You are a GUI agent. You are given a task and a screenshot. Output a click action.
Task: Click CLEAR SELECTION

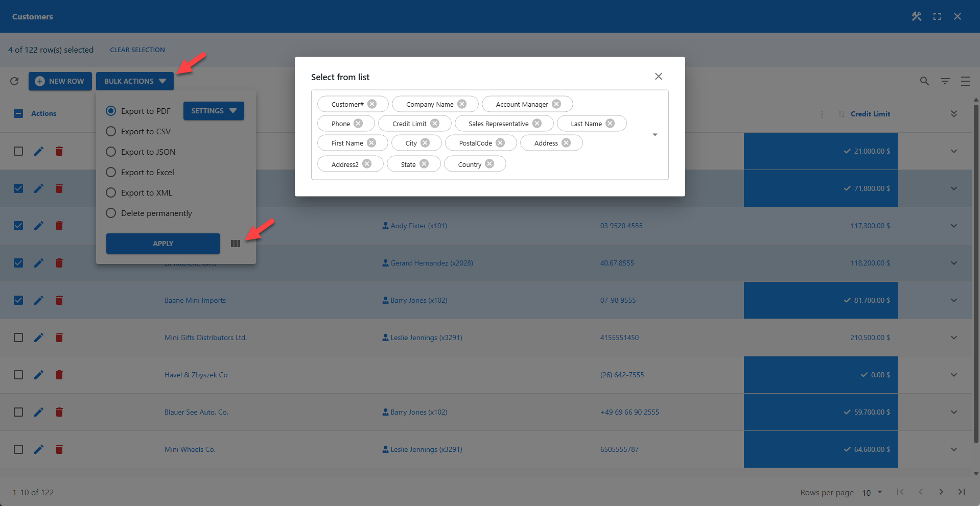click(137, 50)
